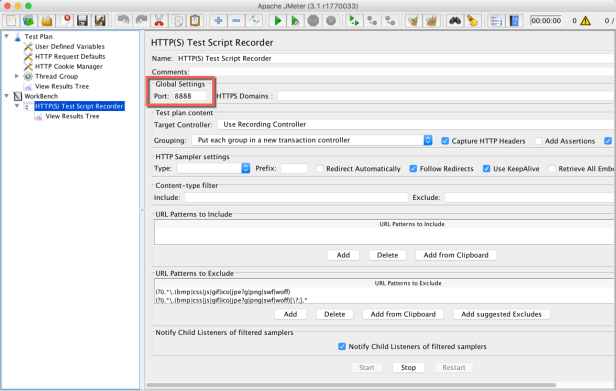
Task: Click the Start no pauses icon
Action: 295,20
